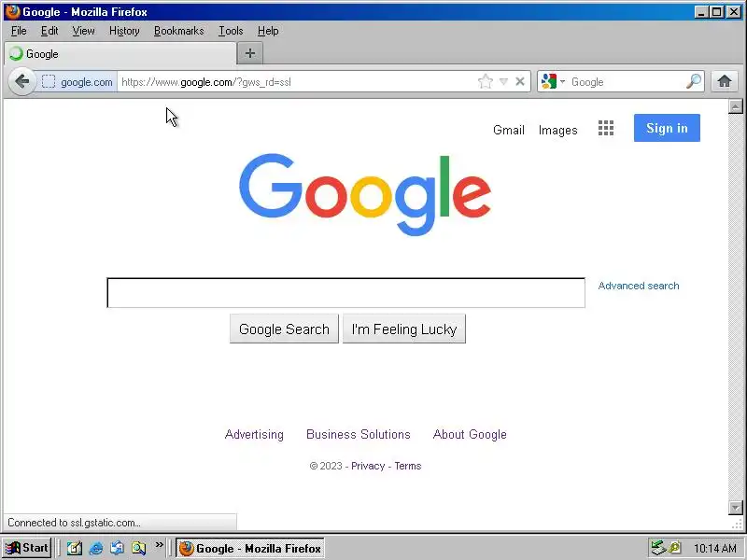
Task: Open the URL history dropdown arrow
Action: point(503,82)
